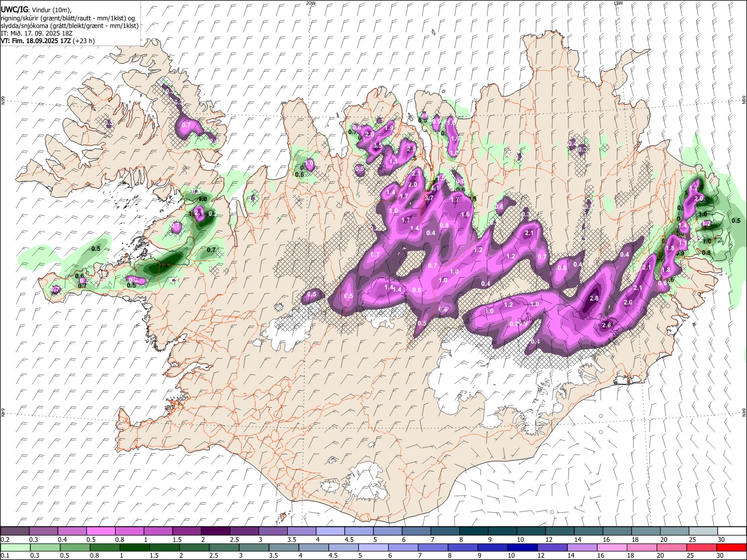Pick the upper scale dark purple swatch starting at 2

215,531
